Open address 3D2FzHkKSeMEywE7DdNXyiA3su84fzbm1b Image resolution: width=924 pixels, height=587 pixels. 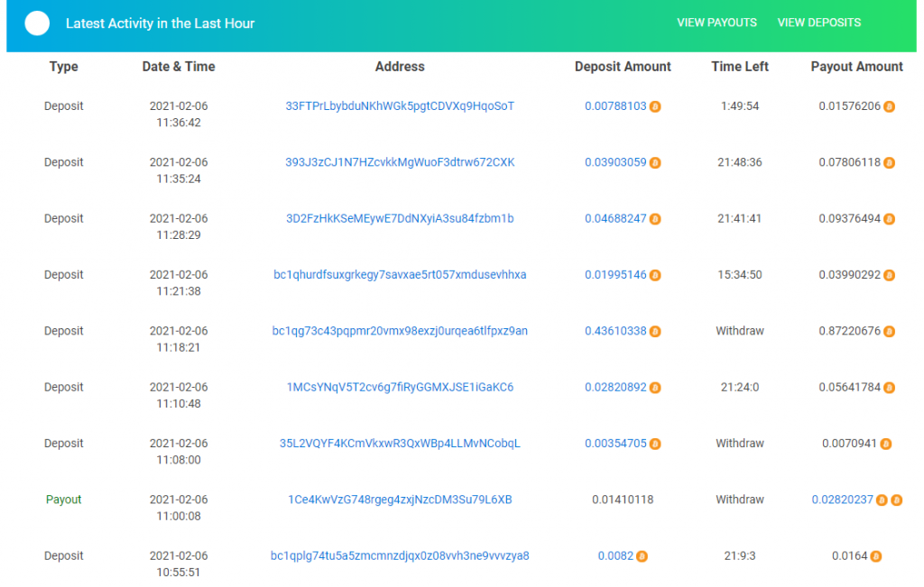[x=400, y=218]
